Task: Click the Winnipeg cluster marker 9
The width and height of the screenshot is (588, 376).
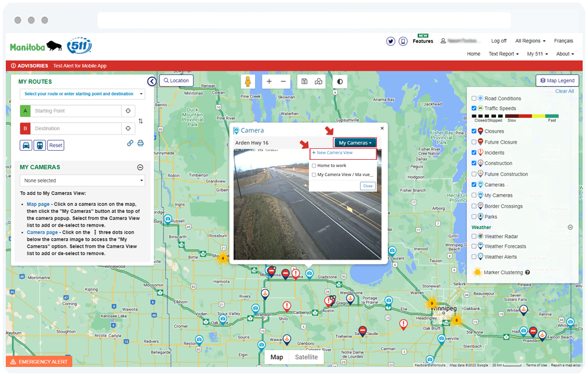Action: (432, 304)
